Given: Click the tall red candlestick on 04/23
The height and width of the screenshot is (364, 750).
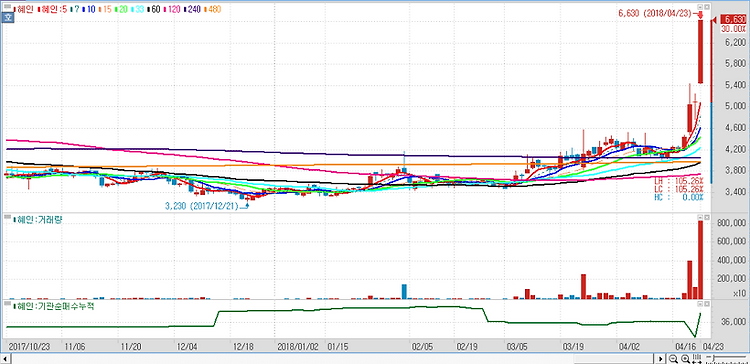Looking at the screenshot, I should point(701,52).
